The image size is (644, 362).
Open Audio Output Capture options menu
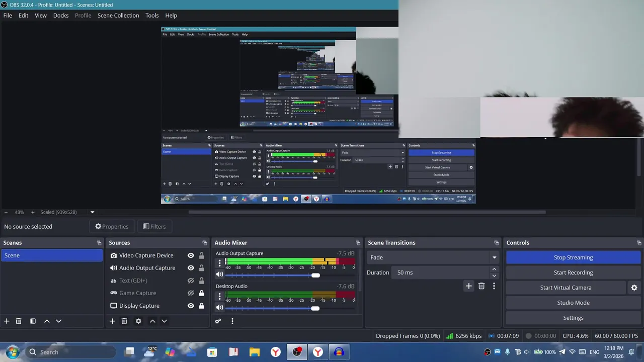coord(219,263)
